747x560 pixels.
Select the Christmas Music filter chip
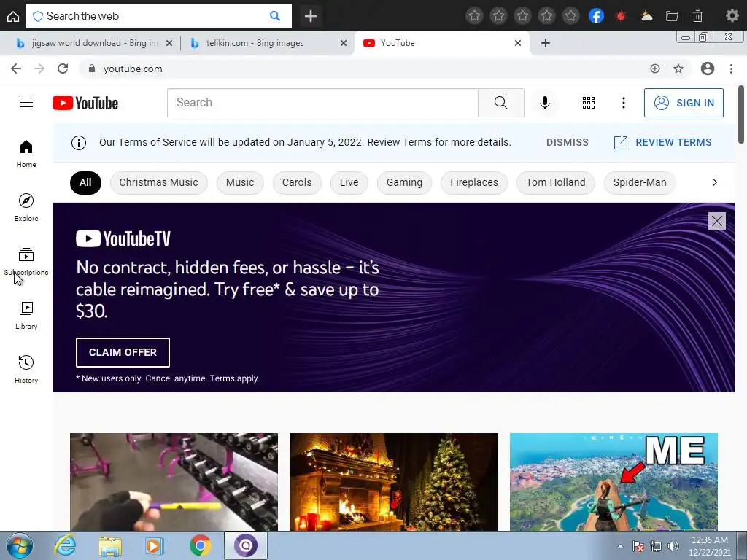158,182
